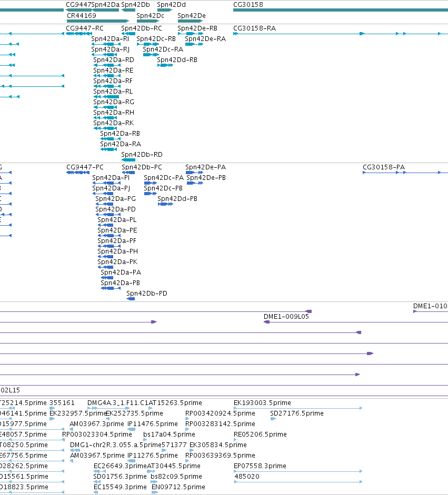
Task: Click the Spn42Dc gene label
Action: 150,15
